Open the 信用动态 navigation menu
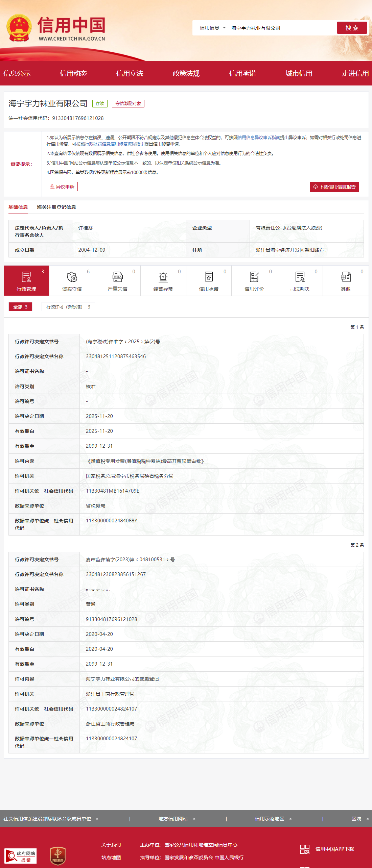 point(73,73)
